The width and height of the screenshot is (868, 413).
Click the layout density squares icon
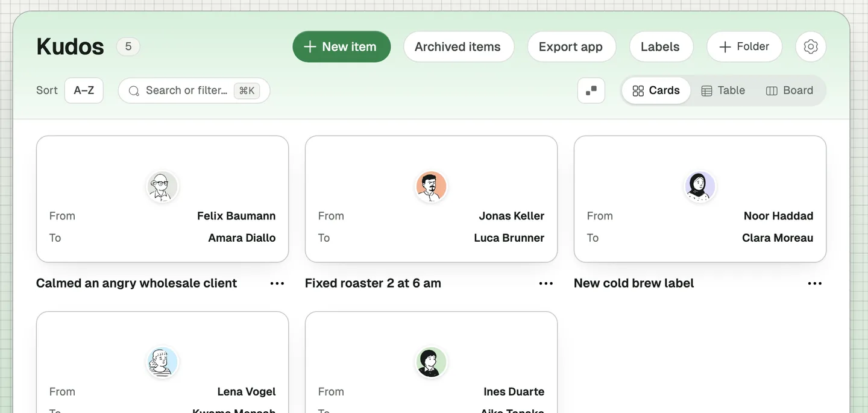(591, 90)
